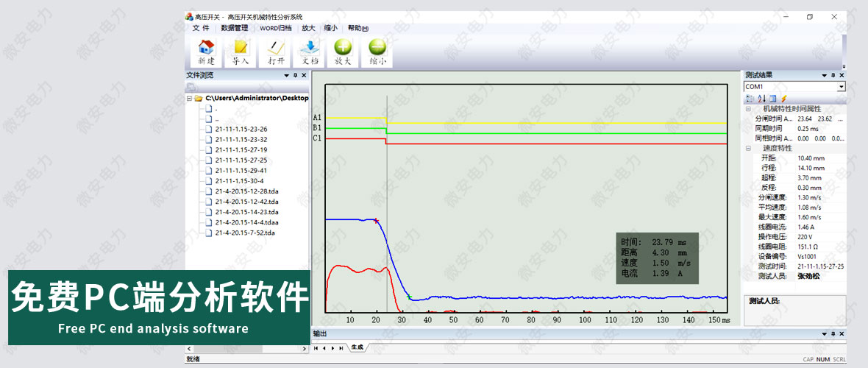Select file 21-4-20.15-14-4.tdaa

pos(246,222)
